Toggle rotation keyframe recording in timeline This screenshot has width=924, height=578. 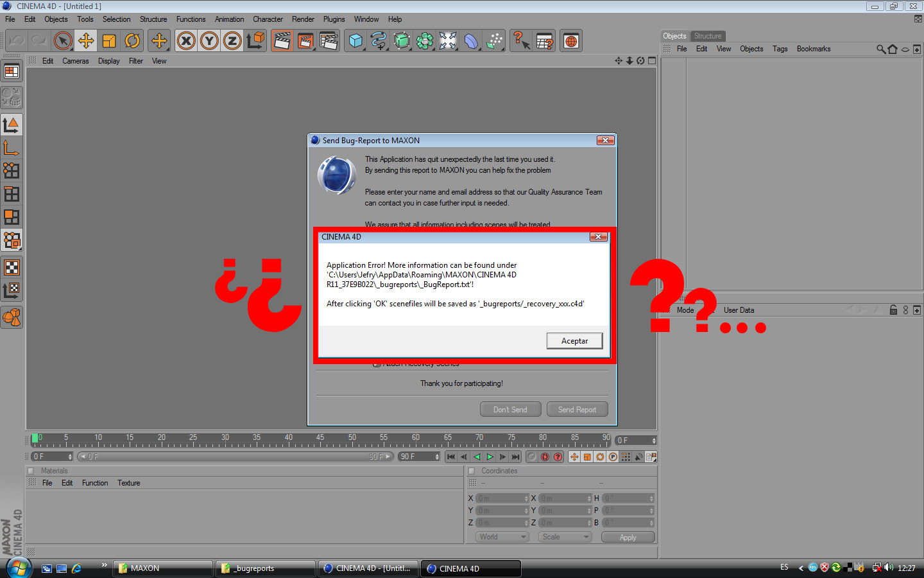click(x=600, y=457)
